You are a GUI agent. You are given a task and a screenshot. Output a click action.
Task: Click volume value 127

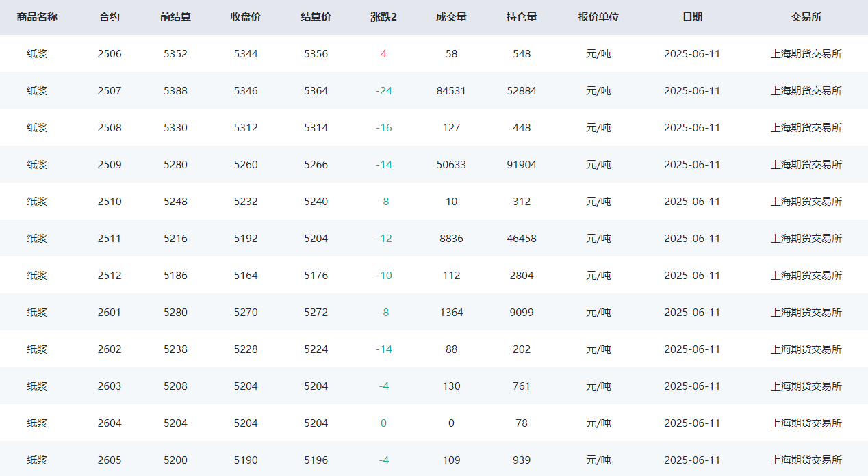[x=451, y=128]
